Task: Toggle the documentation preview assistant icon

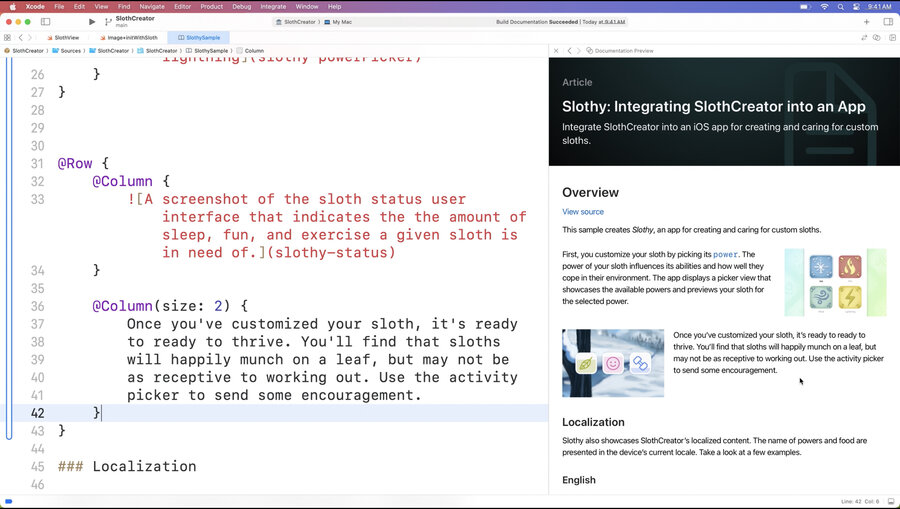Action: (876, 37)
